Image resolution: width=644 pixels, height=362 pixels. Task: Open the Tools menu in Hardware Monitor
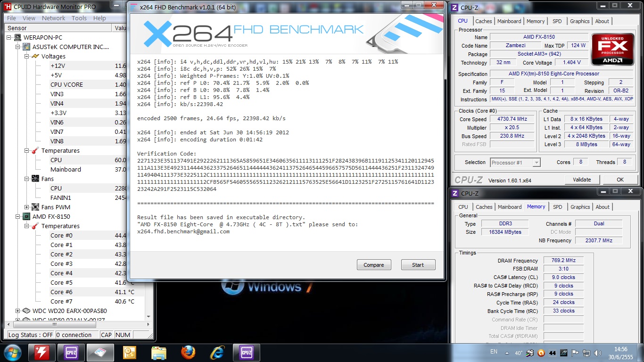(79, 18)
